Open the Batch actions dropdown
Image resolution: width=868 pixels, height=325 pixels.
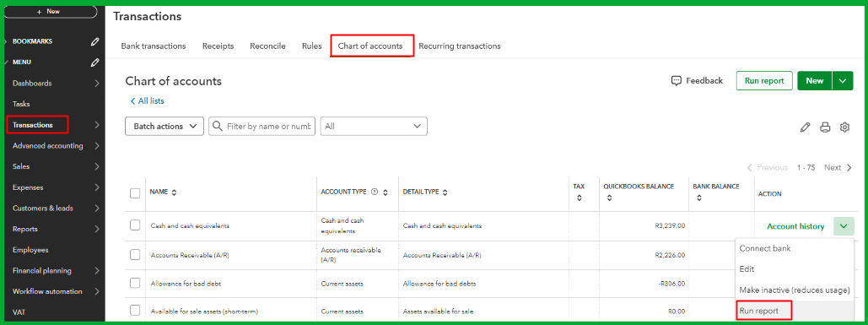click(164, 127)
